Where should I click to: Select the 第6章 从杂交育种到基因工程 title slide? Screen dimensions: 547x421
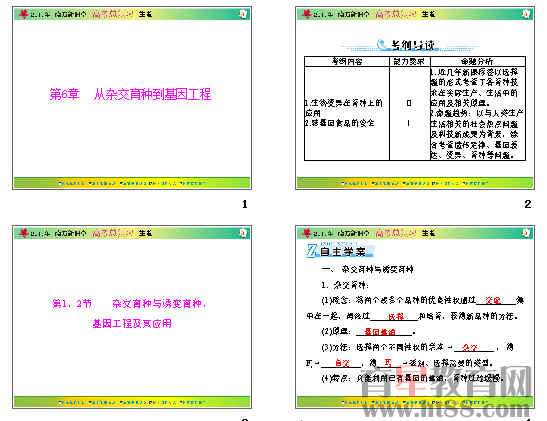132,98
